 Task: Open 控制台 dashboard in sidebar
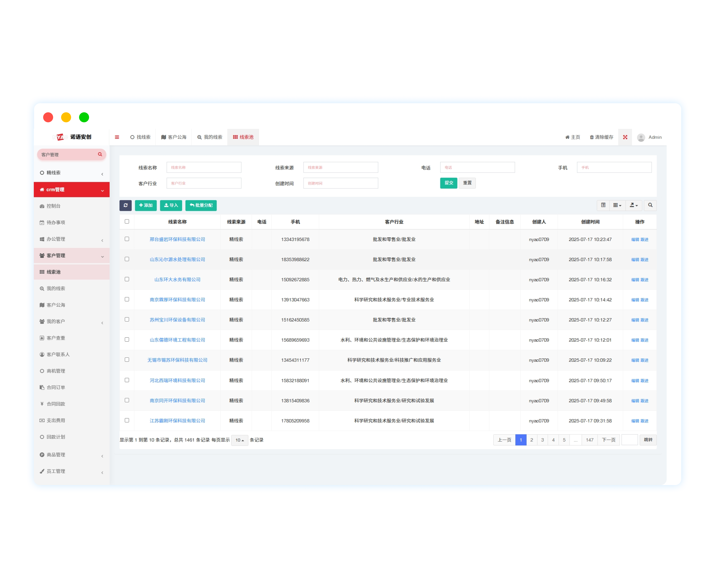click(x=54, y=206)
